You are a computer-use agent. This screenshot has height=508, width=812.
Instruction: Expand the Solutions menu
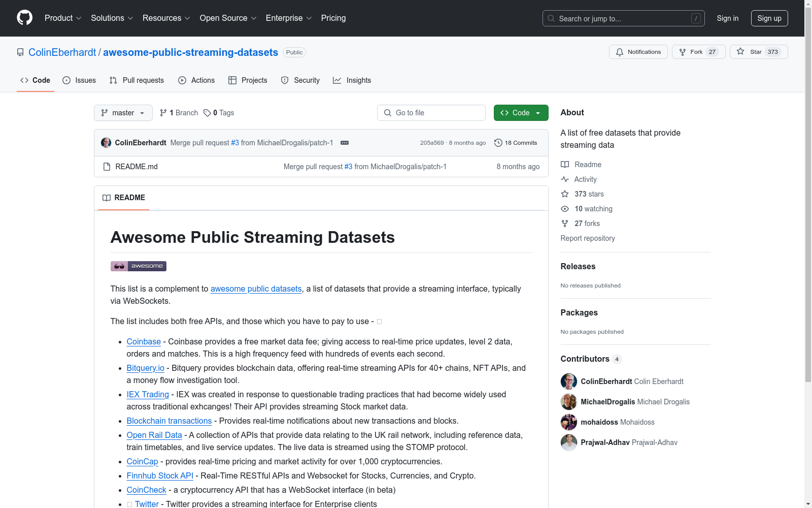click(x=112, y=18)
